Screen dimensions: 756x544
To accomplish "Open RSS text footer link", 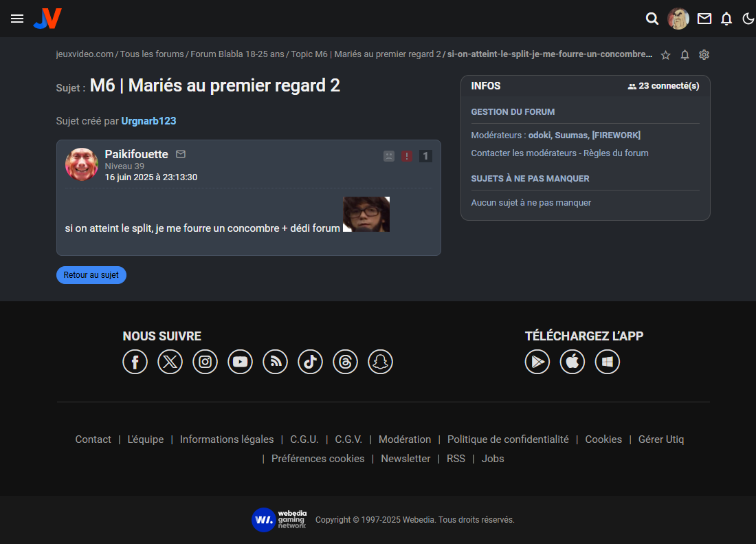I will click(456, 459).
